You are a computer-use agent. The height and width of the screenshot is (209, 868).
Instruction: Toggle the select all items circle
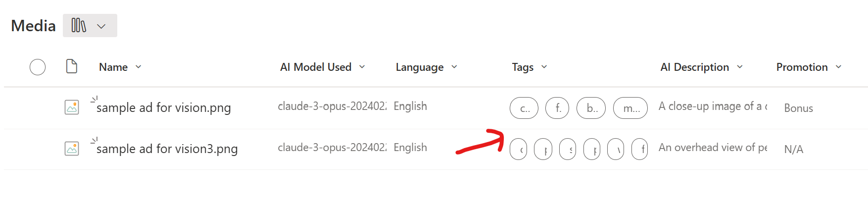[38, 67]
